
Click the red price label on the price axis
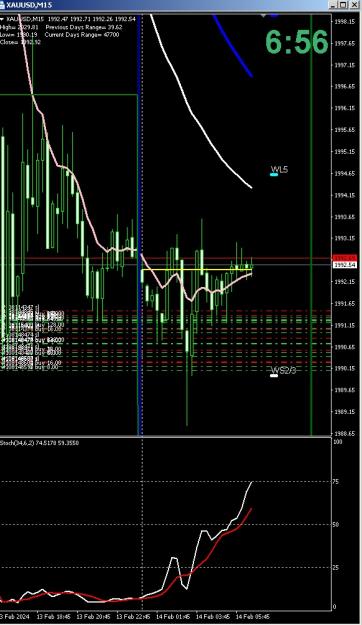coord(345,258)
